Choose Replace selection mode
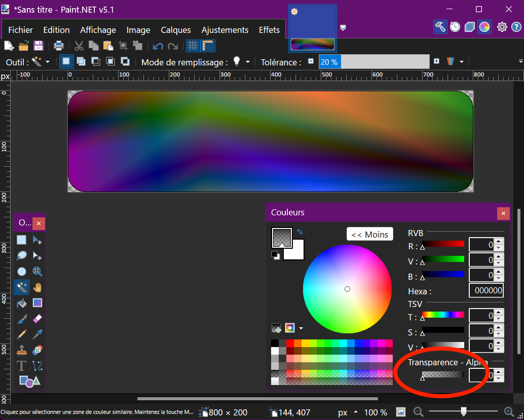Viewport: 524px width, 420px height. (x=66, y=61)
